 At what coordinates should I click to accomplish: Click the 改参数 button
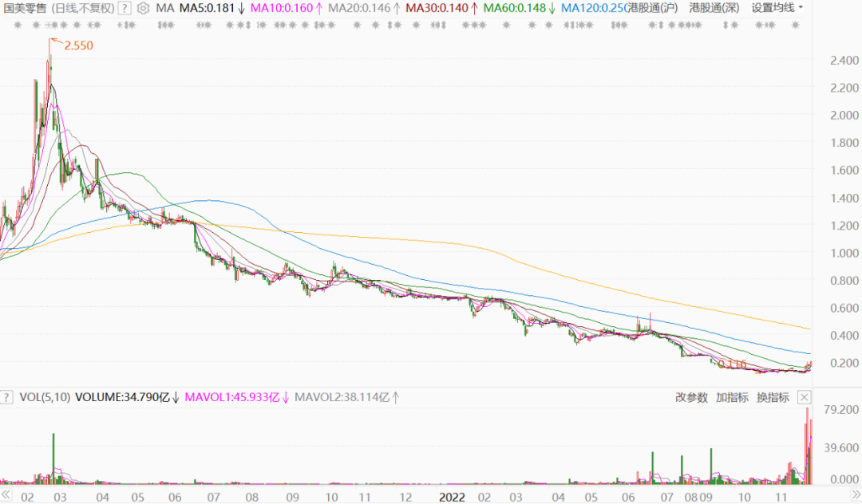point(691,397)
